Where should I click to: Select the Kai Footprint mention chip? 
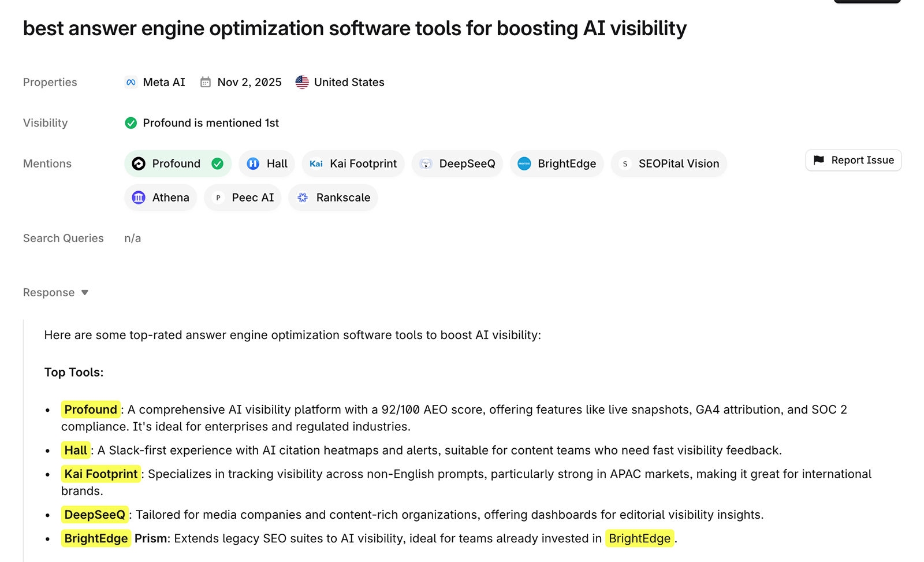(353, 163)
